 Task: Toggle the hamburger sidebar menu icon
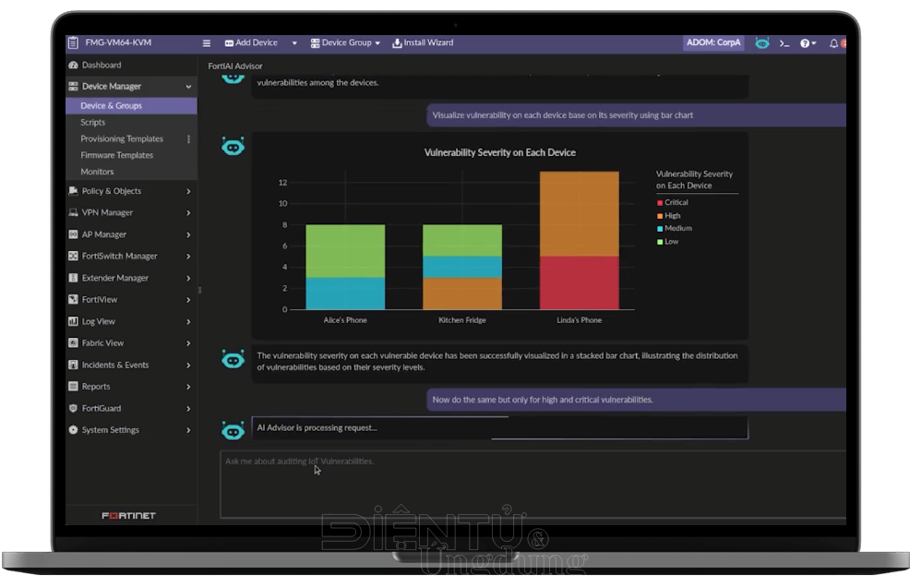tap(207, 43)
